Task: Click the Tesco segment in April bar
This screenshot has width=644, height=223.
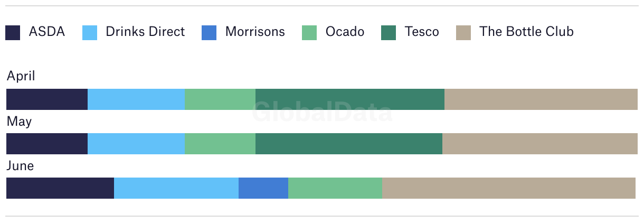Action: click(350, 99)
